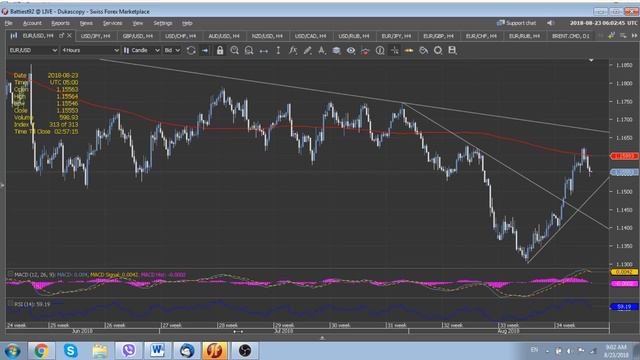Open the Account menu
This screenshot has width=640, height=360.
(32, 23)
